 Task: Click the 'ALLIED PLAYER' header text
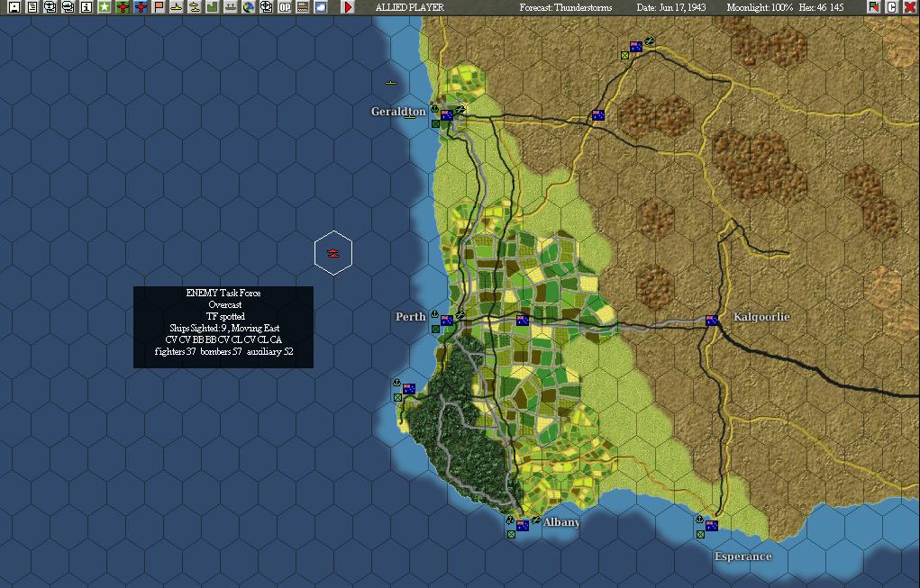click(x=410, y=7)
